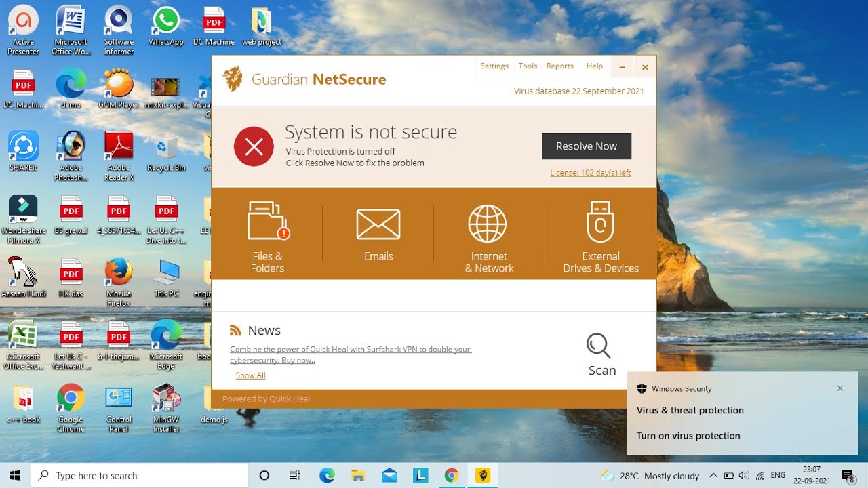
Task: Click Resolve Now button
Action: coord(587,146)
